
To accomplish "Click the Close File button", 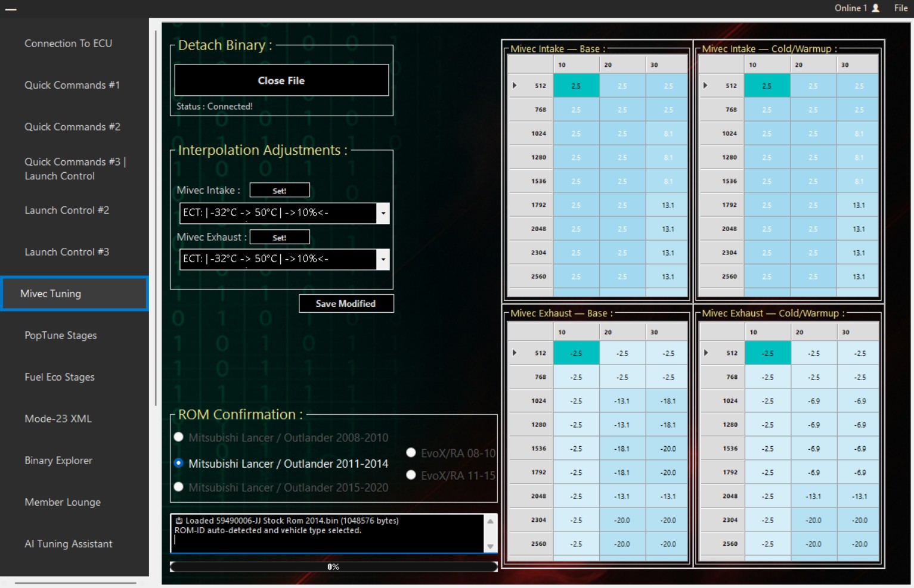I will click(281, 80).
